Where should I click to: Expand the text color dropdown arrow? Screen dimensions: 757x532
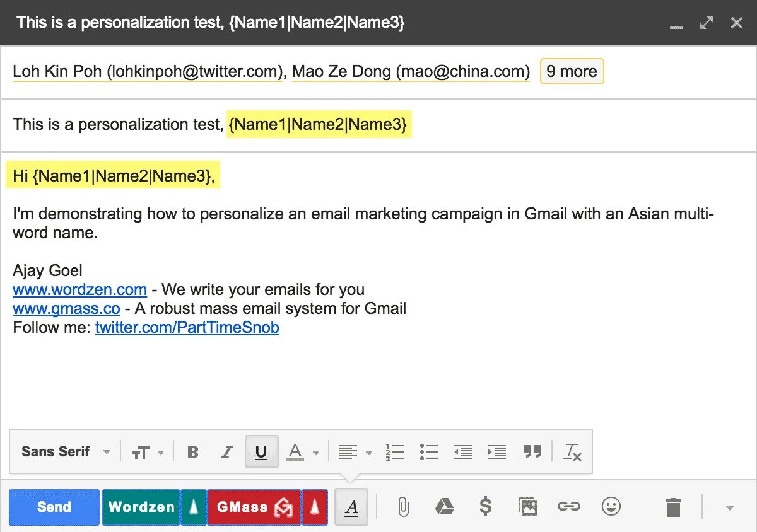315,453
